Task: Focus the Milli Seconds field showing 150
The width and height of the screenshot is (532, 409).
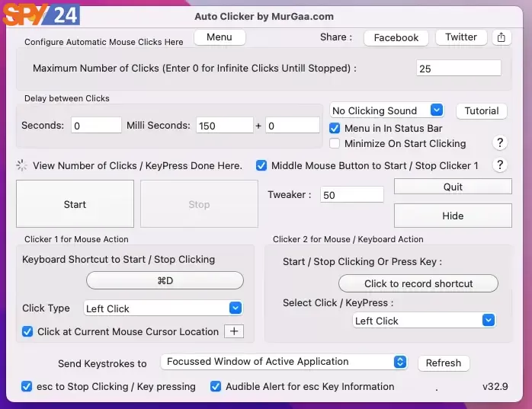Action: pos(225,125)
